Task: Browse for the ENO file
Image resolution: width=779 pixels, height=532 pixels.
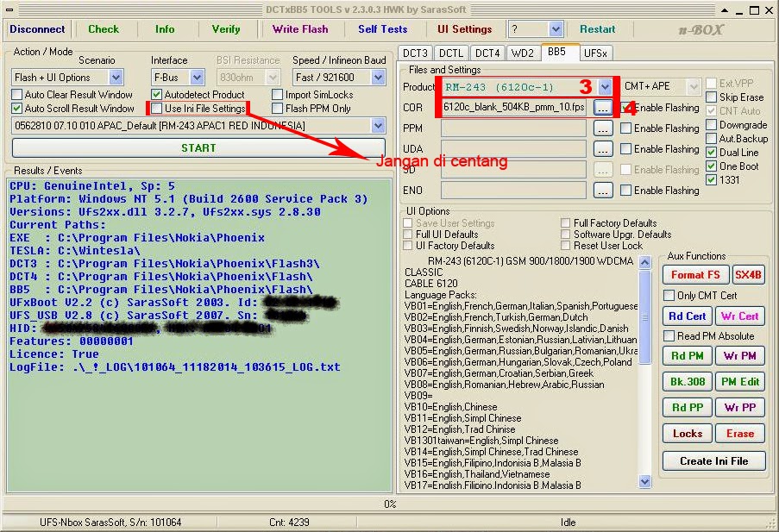Action: (x=602, y=191)
